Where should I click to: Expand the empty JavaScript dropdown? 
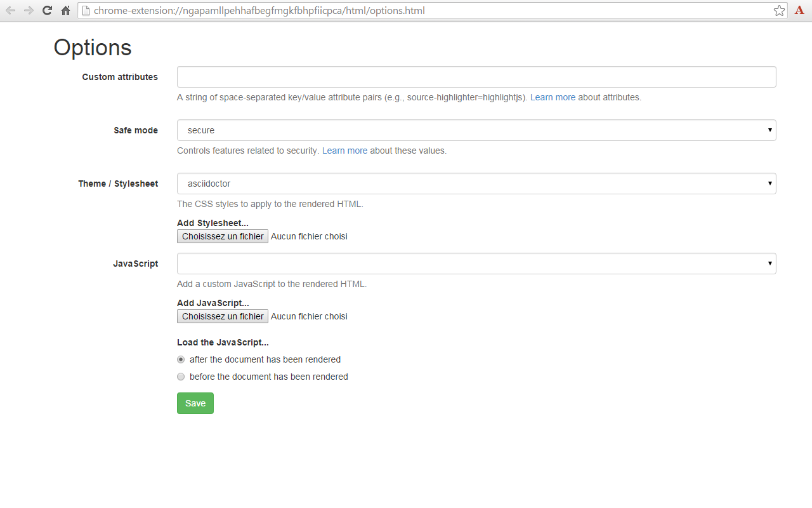coord(476,263)
